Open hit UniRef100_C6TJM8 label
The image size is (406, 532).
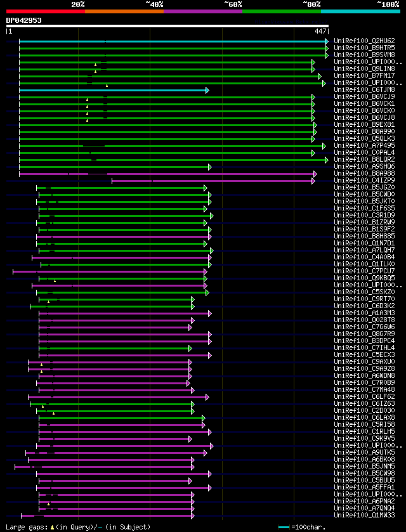(x=364, y=90)
